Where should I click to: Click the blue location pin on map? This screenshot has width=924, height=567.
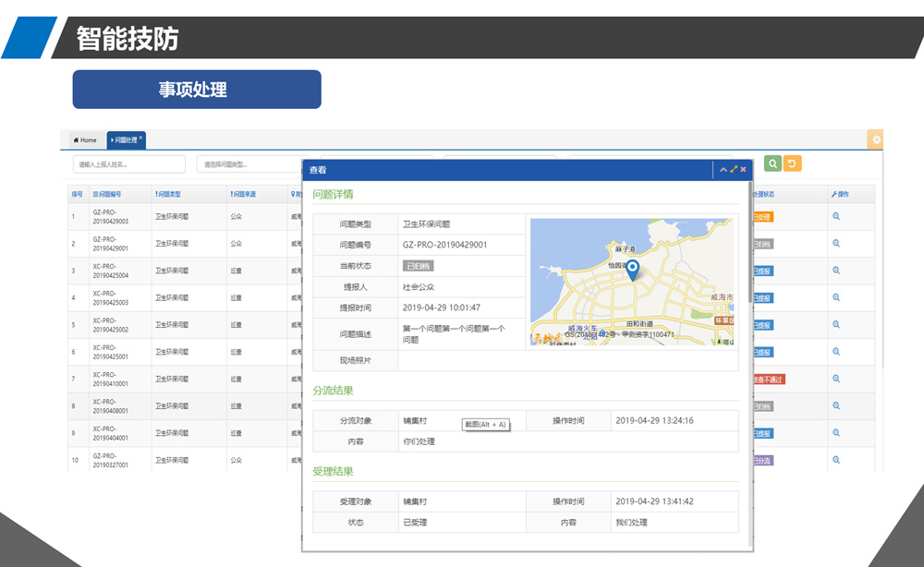pyautogui.click(x=632, y=269)
